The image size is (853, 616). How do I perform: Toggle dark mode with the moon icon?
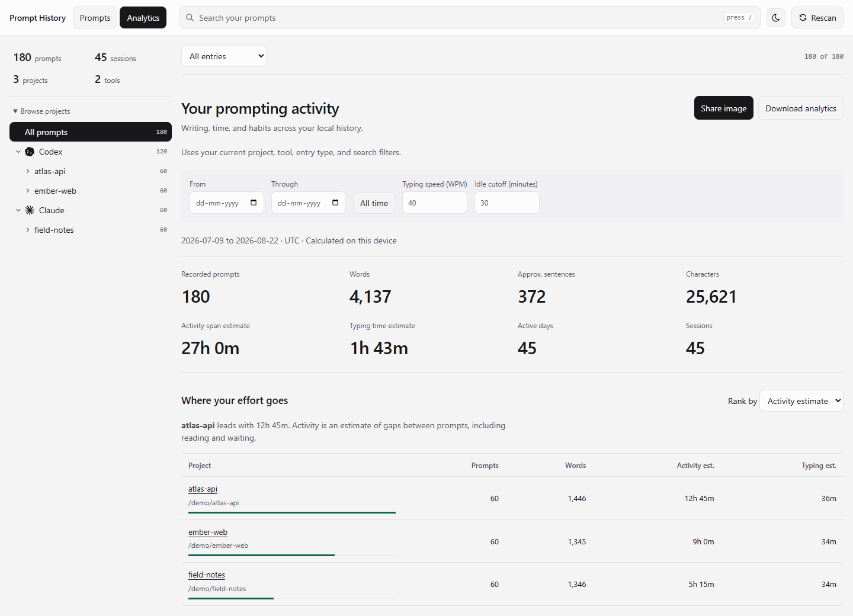tap(776, 18)
